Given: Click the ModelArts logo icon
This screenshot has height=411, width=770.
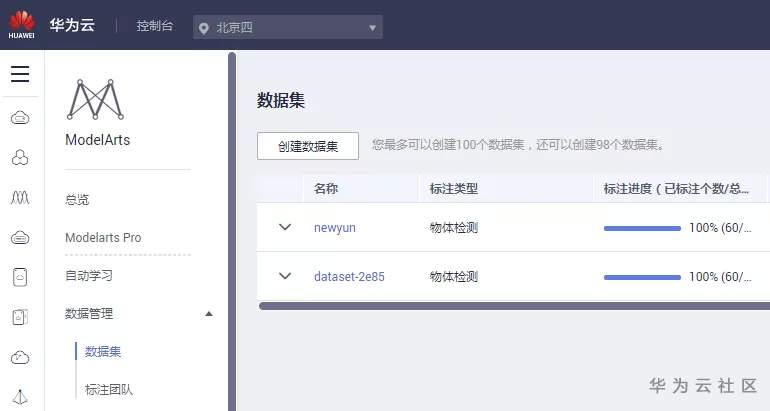Looking at the screenshot, I should point(95,100).
